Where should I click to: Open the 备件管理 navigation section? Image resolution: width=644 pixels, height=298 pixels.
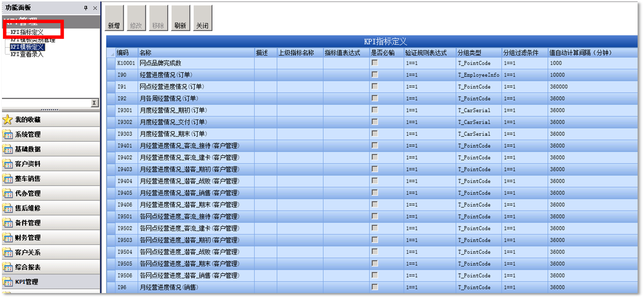pyautogui.click(x=28, y=223)
